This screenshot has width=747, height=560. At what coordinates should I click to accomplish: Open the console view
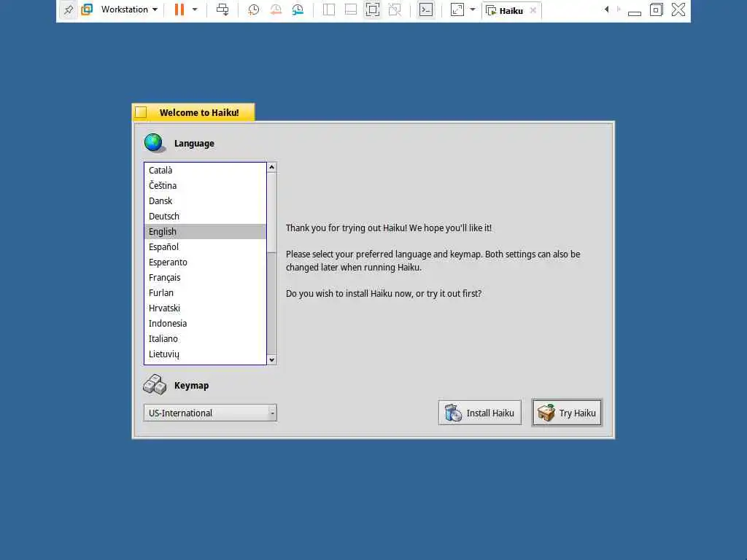pyautogui.click(x=426, y=9)
